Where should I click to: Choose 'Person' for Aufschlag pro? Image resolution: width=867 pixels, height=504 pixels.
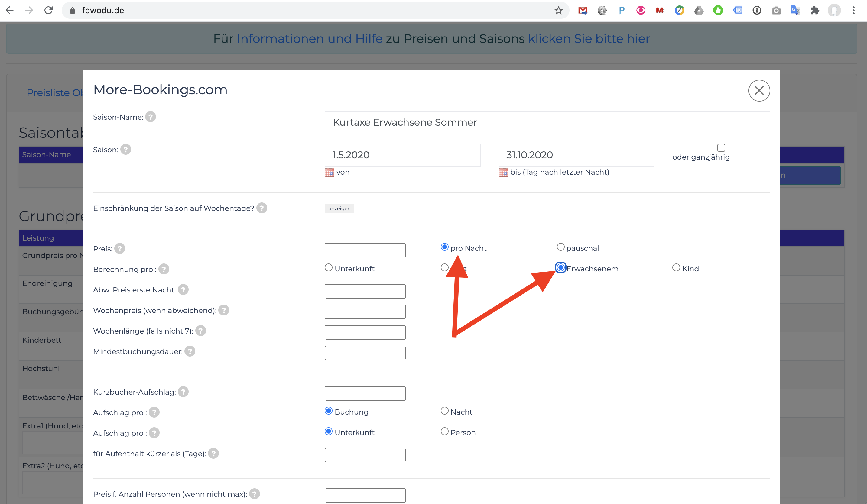[444, 431]
